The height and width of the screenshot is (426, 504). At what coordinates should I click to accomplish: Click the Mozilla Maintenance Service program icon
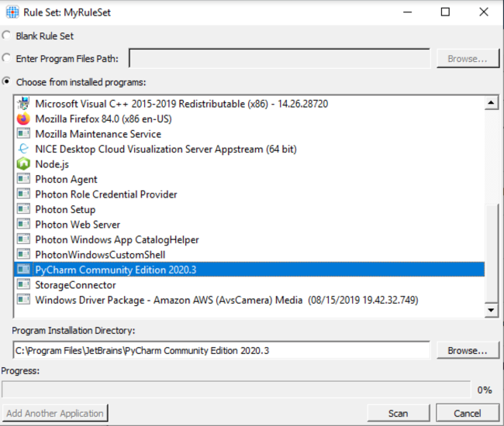(x=23, y=133)
